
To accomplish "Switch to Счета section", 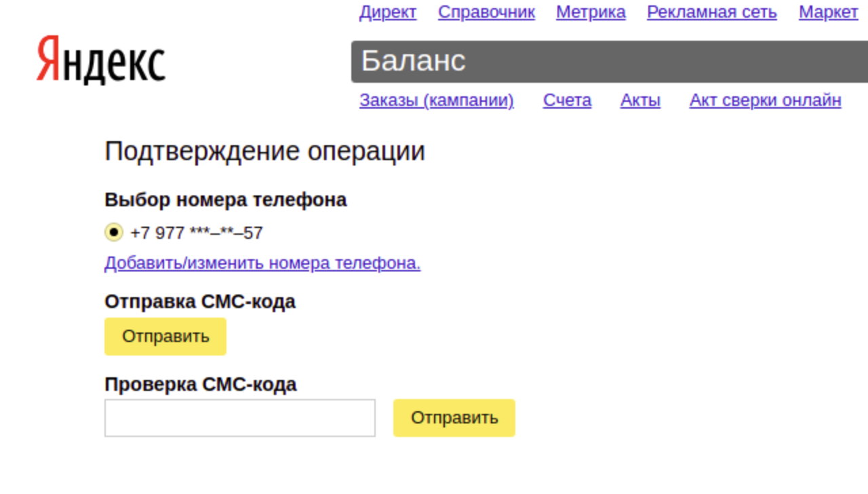I will [x=567, y=100].
